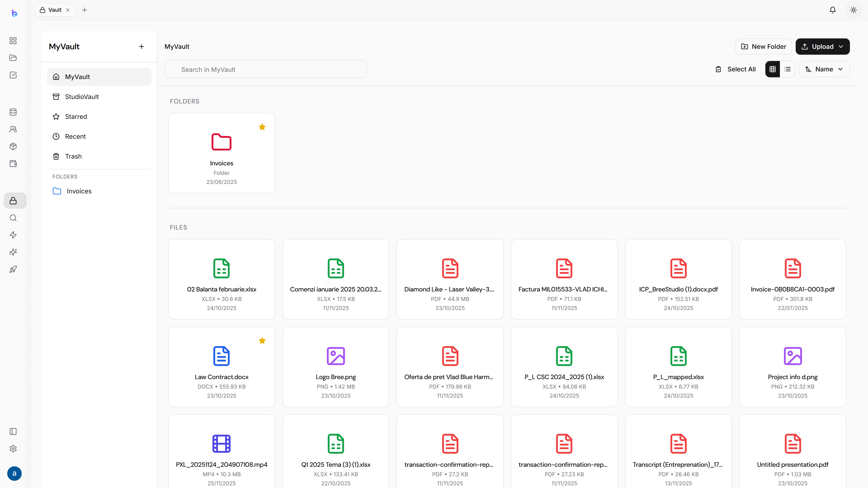Click Select All
This screenshot has height=488, width=868.
point(736,69)
